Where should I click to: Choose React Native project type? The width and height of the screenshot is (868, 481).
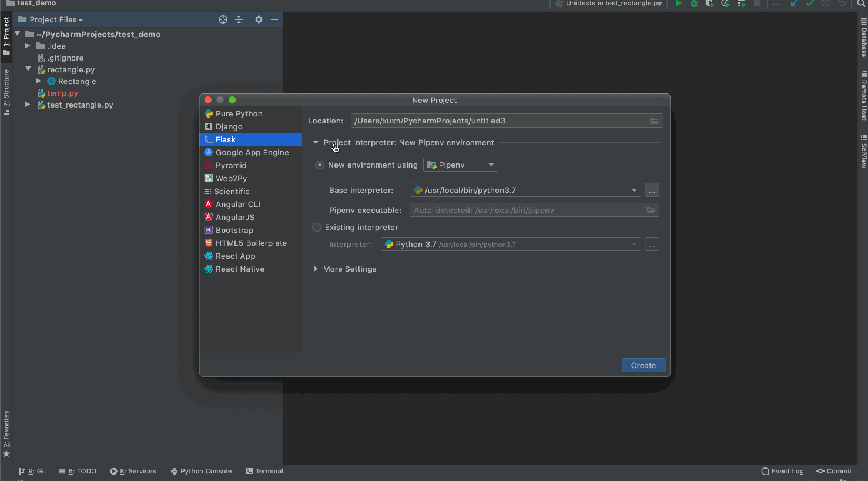pyautogui.click(x=251, y=269)
